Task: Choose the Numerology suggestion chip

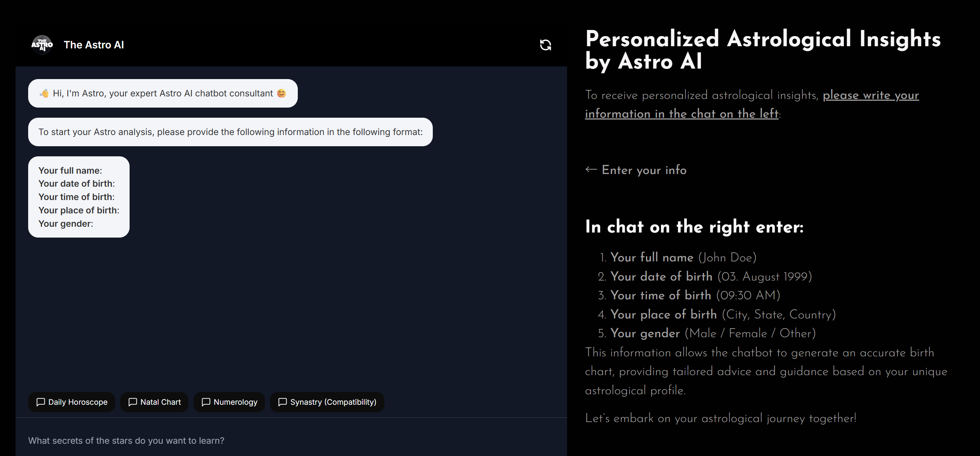Action: pyautogui.click(x=230, y=402)
